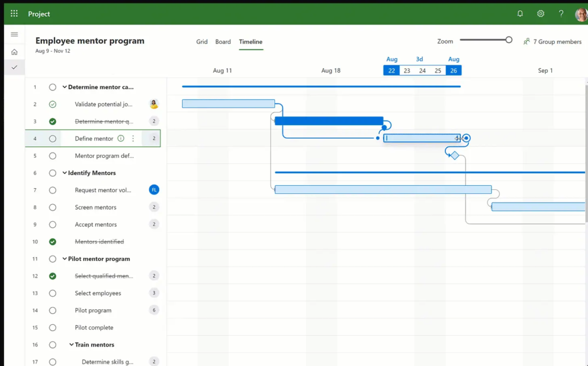Open more options for Define mentor task
Image resolution: width=588 pixels, height=366 pixels.
[133, 138]
